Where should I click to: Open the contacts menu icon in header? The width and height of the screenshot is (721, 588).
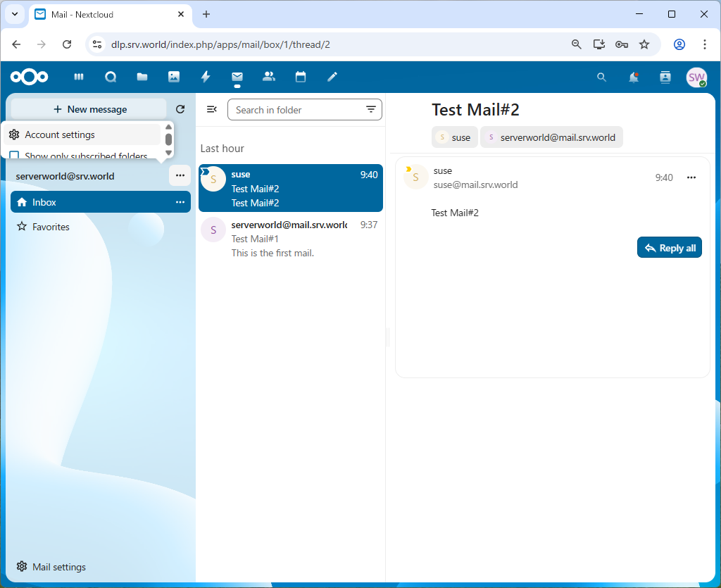pos(665,77)
